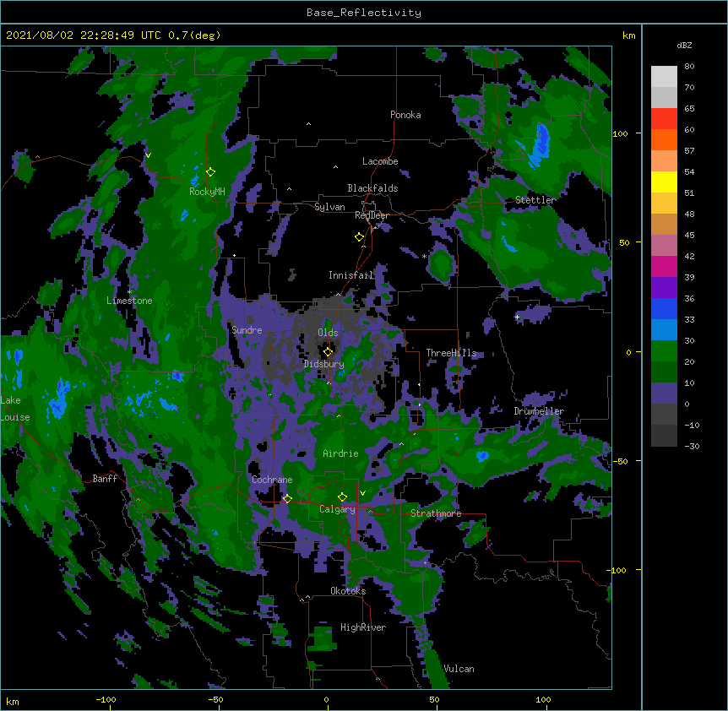
Task: Click the Lake Louise label
Action: point(15,409)
